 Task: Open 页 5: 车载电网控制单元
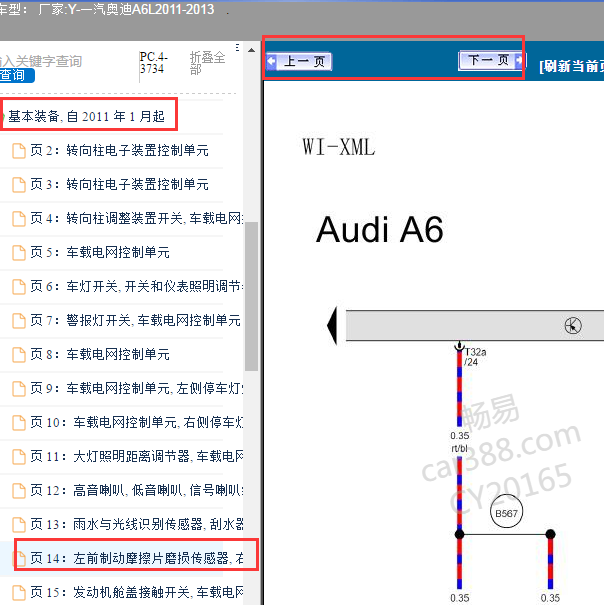point(100,252)
